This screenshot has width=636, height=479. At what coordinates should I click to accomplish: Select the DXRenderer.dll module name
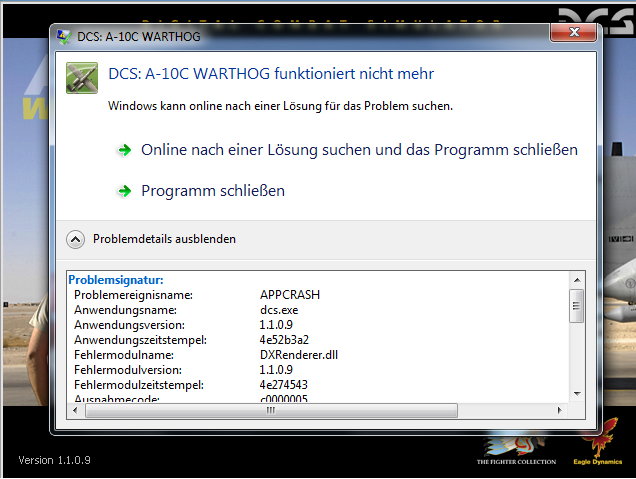(x=299, y=355)
